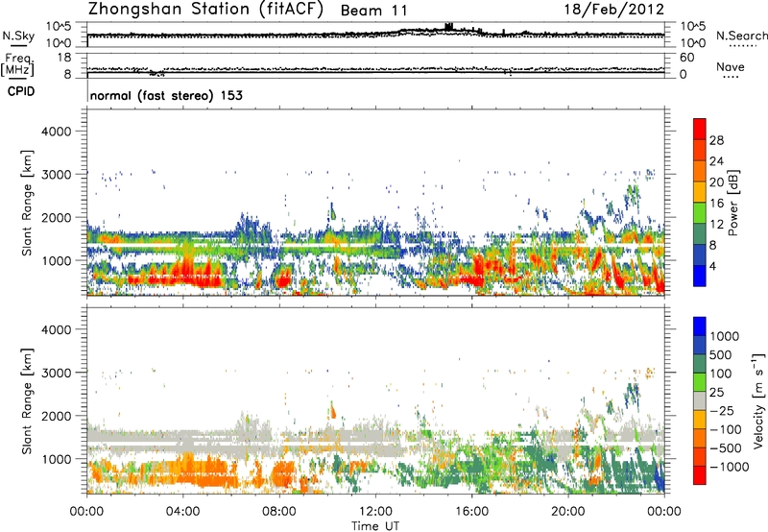Click the Nave legend label

click(731, 66)
